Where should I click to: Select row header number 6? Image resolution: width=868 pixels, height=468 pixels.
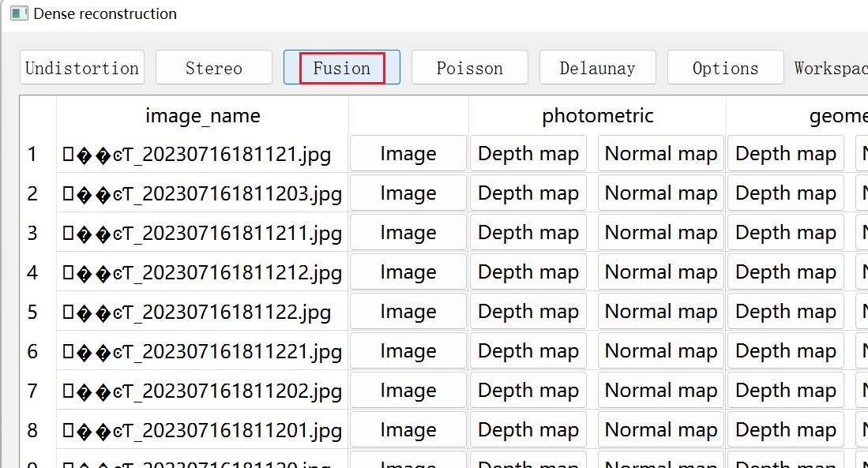pos(32,351)
